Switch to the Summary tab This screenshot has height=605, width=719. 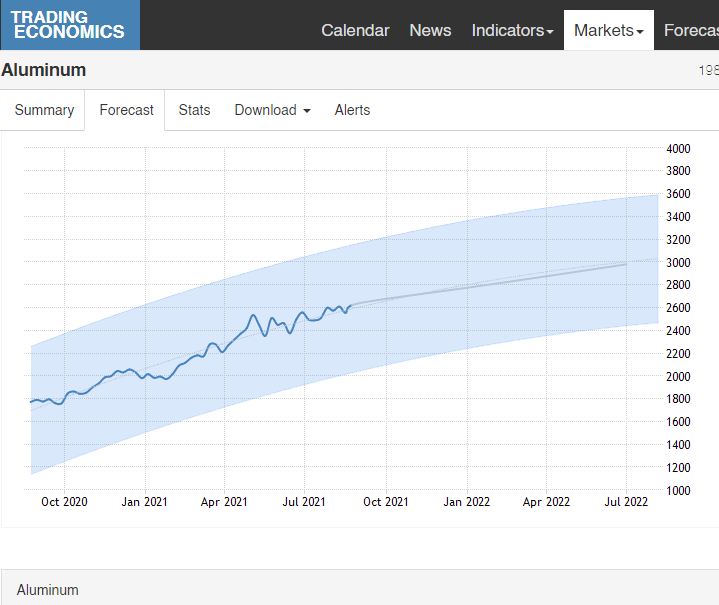(44, 110)
